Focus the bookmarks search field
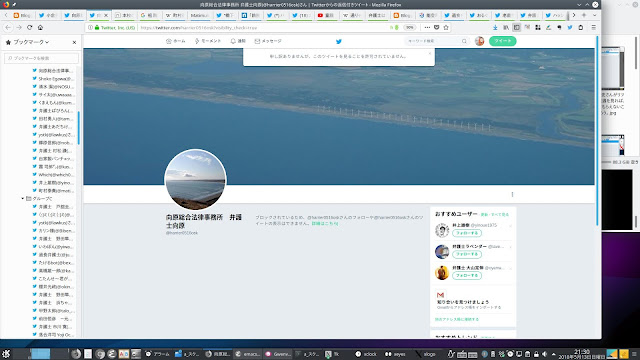 41,58
